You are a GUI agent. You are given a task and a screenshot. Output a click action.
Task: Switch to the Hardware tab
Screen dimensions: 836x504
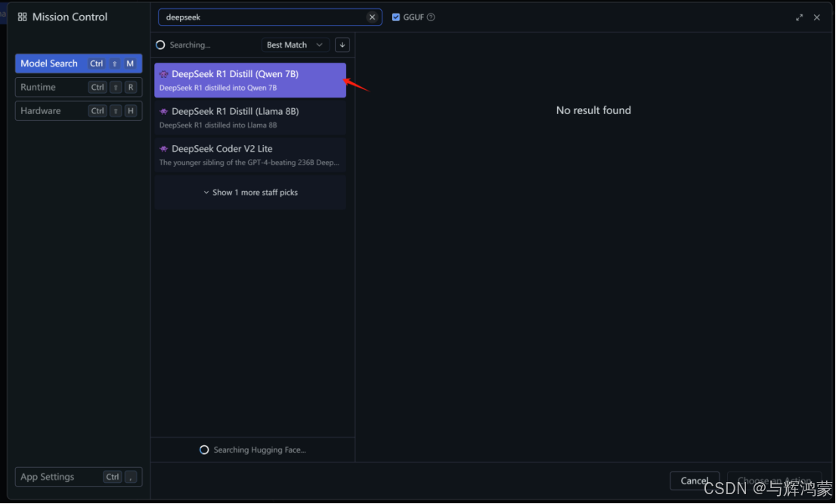point(79,111)
